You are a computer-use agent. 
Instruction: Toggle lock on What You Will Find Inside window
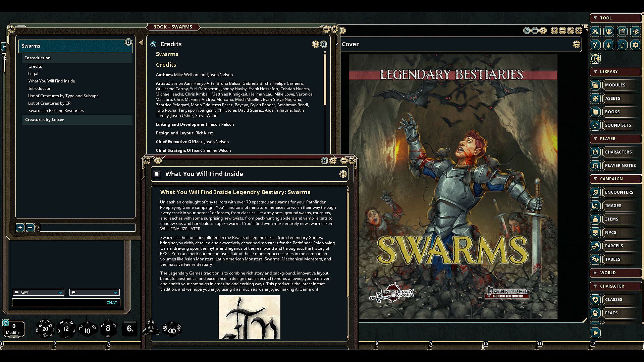click(324, 161)
